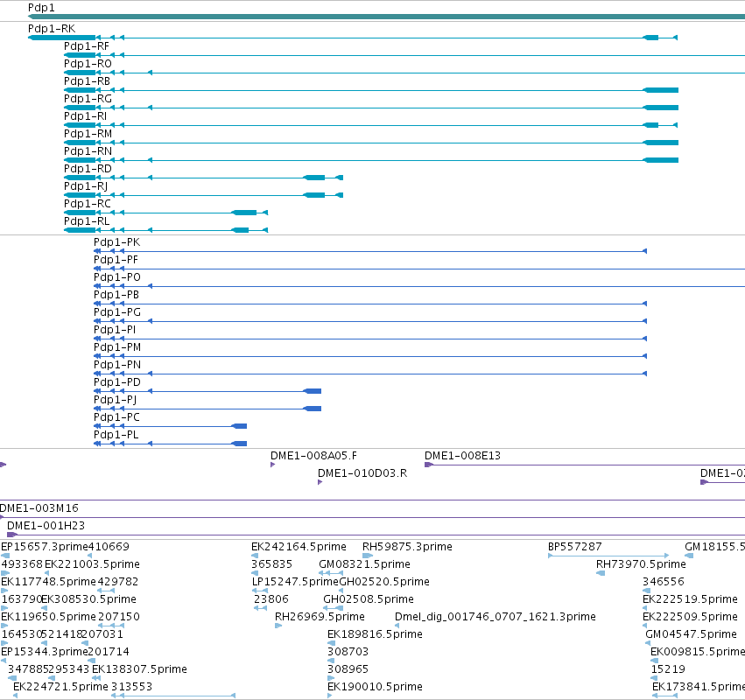This screenshot has width=745, height=700.
Task: Click the 346556 feature label
Action: pyautogui.click(x=664, y=582)
